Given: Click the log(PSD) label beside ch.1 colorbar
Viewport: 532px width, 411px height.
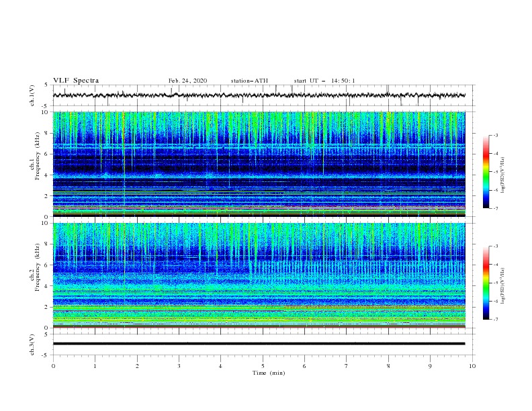Looking at the screenshot, I should 503,175.
